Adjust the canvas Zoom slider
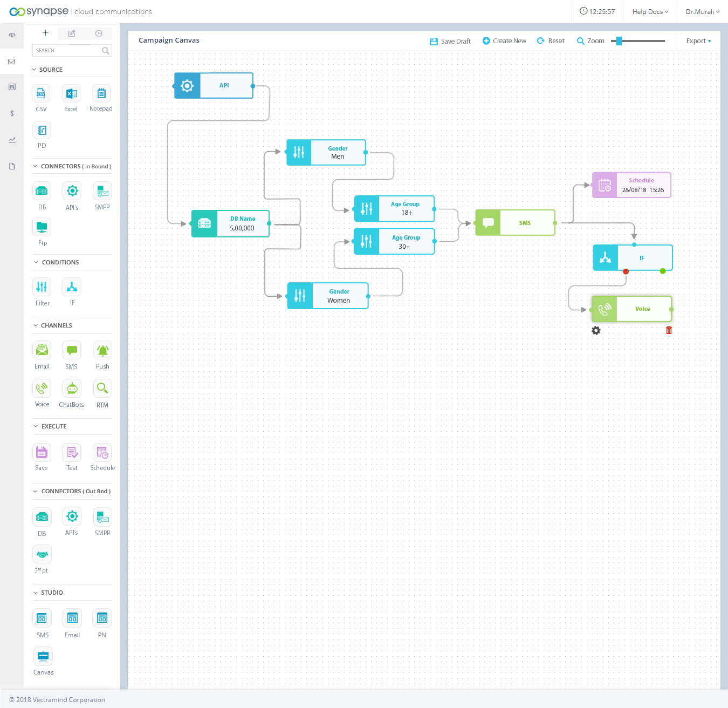The height and width of the screenshot is (708, 728). (620, 41)
